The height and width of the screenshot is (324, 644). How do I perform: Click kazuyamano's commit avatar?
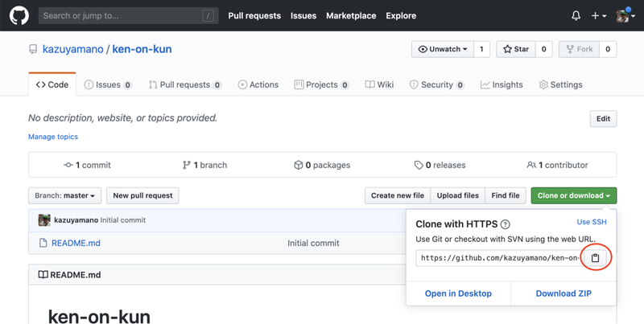(44, 220)
